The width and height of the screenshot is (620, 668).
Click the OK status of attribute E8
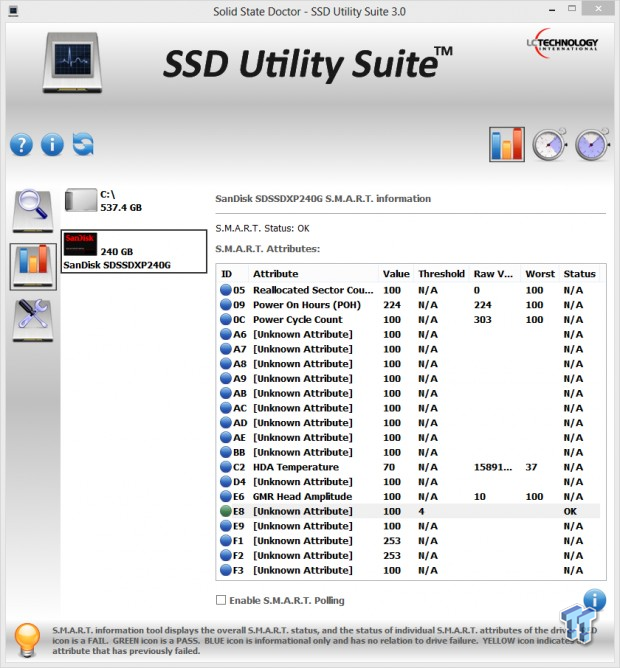tap(570, 511)
